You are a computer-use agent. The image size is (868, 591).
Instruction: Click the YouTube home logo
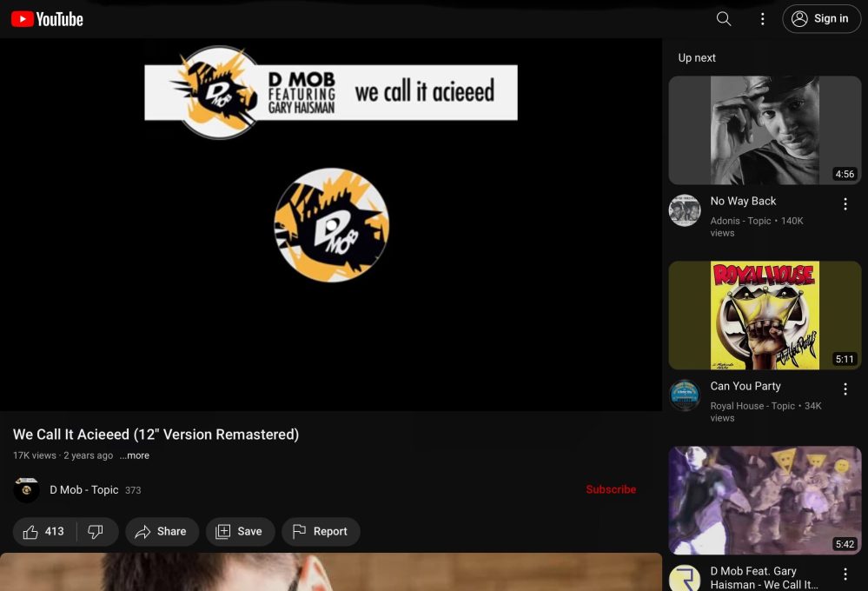tap(47, 19)
